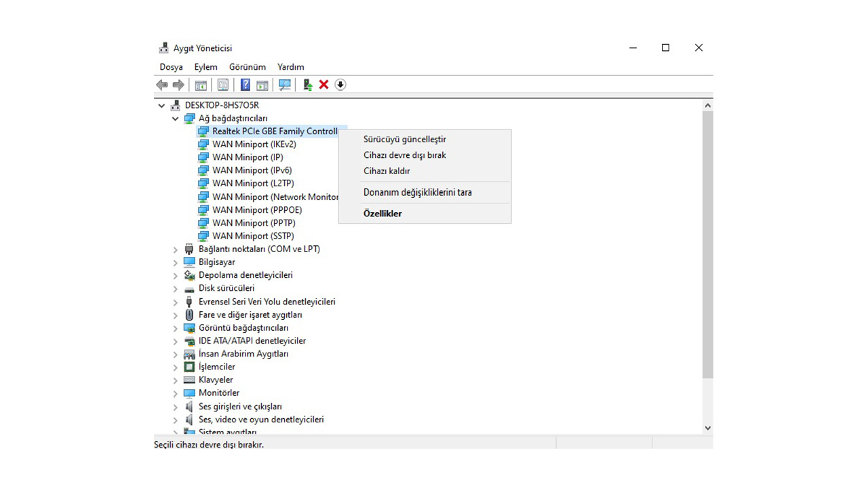Scan for hardware changes via toolbar icon

click(284, 84)
